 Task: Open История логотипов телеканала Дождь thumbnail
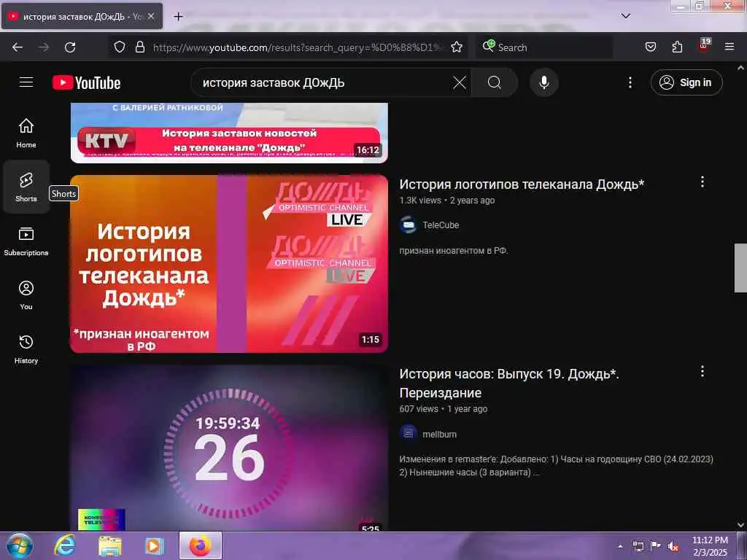click(229, 264)
